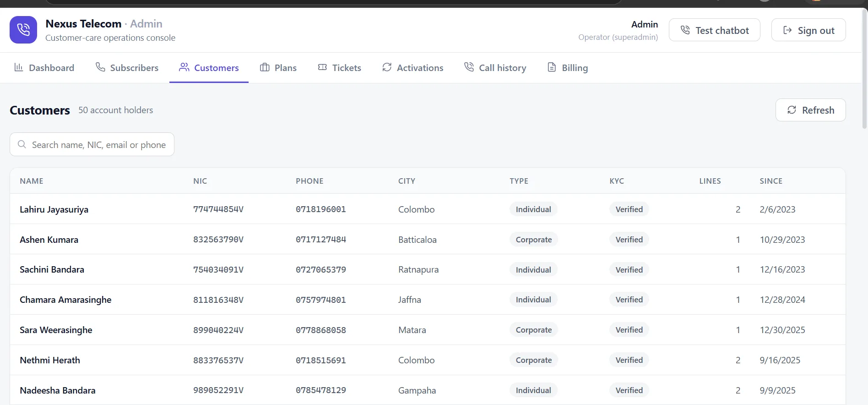Select customer name Ashen Kumara
This screenshot has width=868, height=405.
[49, 240]
